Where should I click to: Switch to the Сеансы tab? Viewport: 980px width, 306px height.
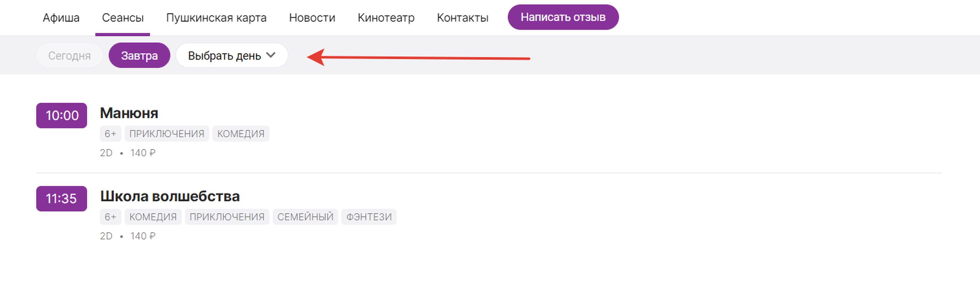[x=123, y=18]
